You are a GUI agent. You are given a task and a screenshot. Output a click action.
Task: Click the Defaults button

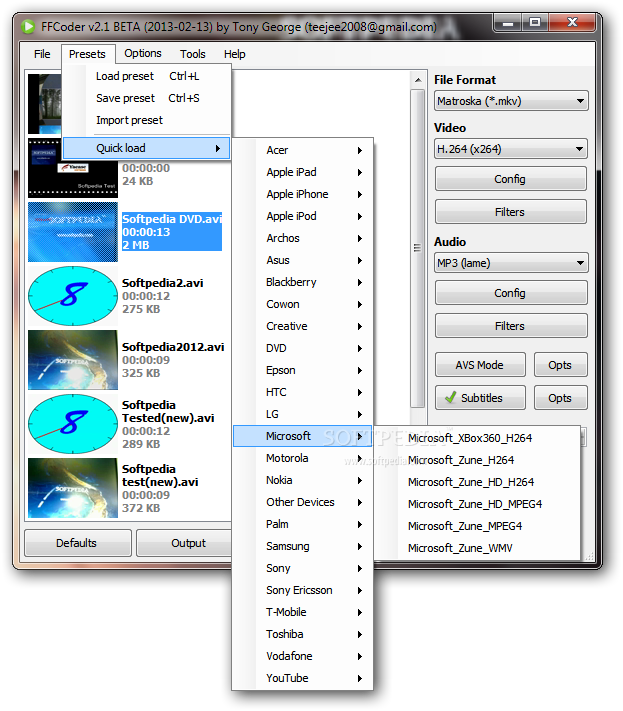click(78, 543)
